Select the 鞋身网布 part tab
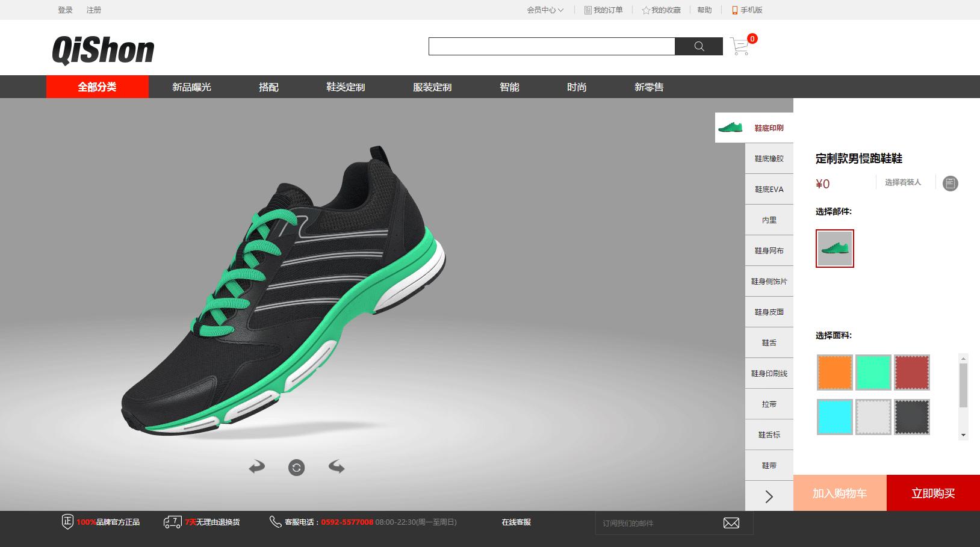Screen dimensions: 980x547 coord(769,251)
